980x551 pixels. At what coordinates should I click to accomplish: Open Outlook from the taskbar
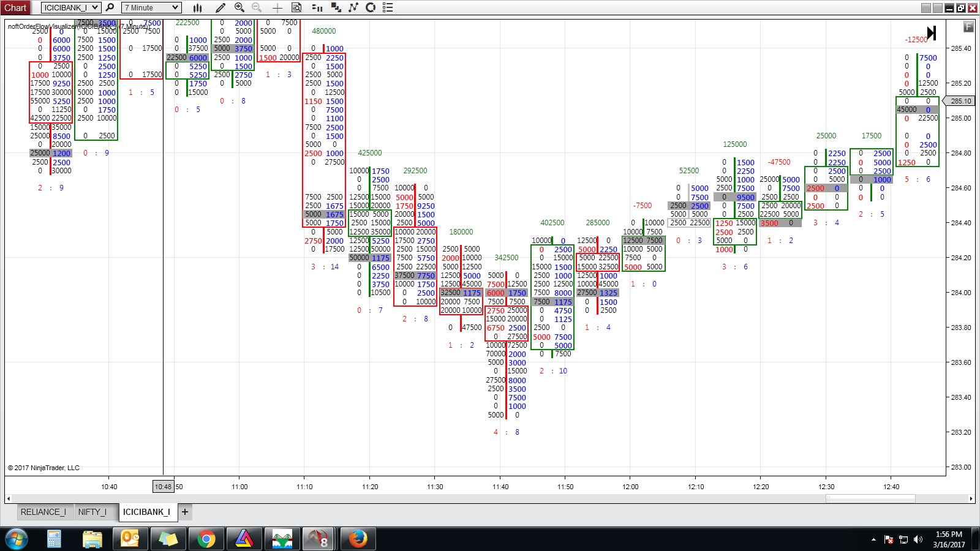[130, 539]
